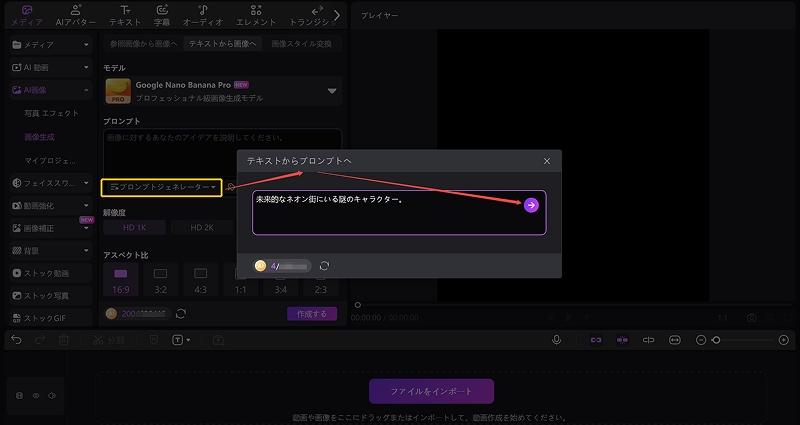Refresh AI credits beside the 200 balance
The image size is (800, 425).
[181, 314]
